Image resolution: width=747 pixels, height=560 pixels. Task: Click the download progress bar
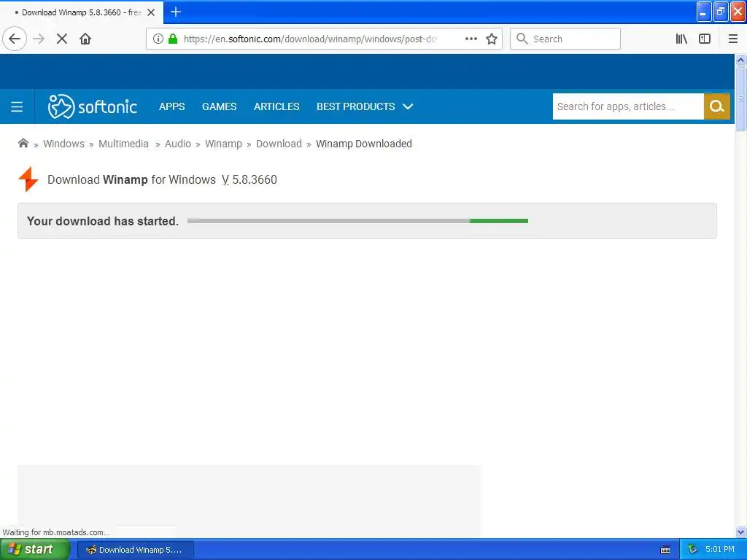coord(357,221)
